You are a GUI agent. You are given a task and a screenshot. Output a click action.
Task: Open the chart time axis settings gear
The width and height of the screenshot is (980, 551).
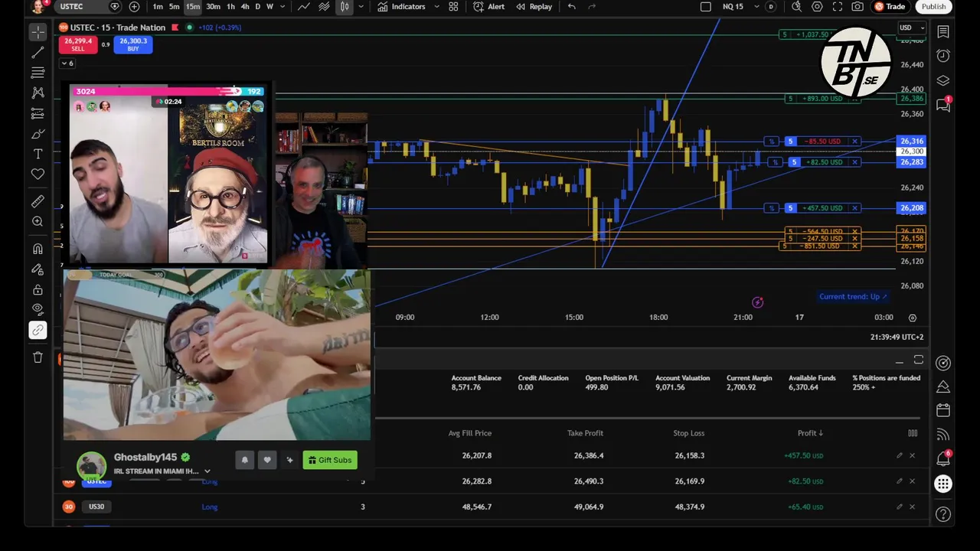point(912,318)
